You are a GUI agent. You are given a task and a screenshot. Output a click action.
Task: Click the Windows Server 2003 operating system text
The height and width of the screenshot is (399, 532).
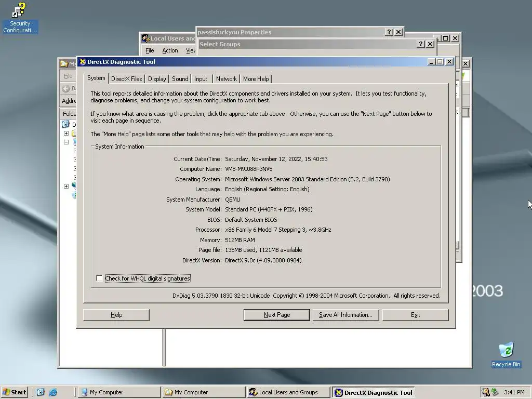point(308,179)
